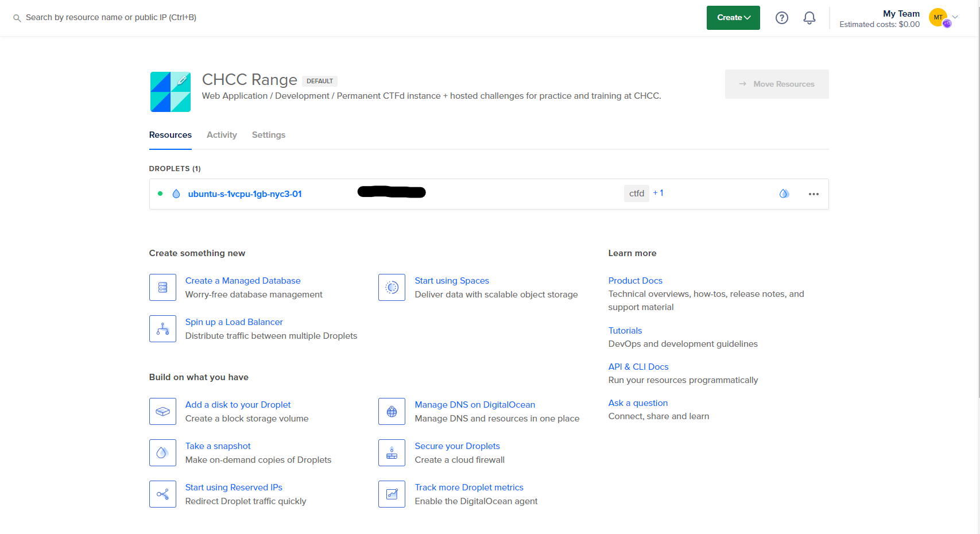Open droplet ubuntu-s-1vcpu-1gb-nyc3-01
980x534 pixels.
tap(245, 194)
